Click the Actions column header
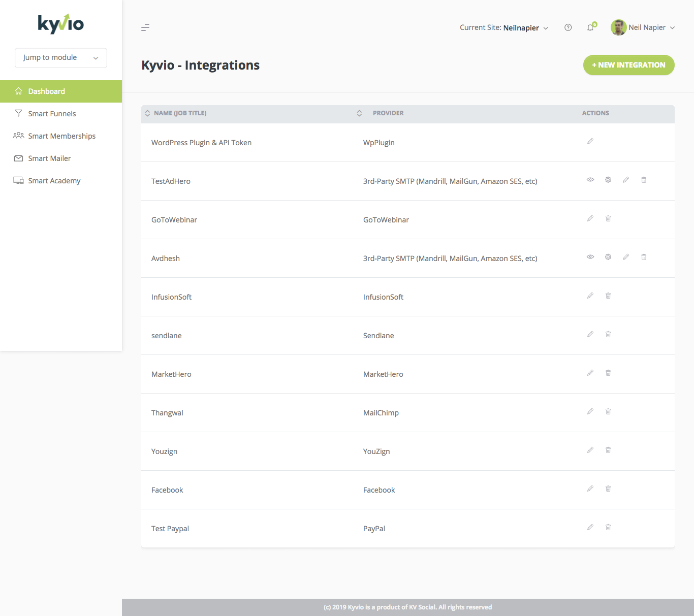This screenshot has height=616, width=694. 595,113
